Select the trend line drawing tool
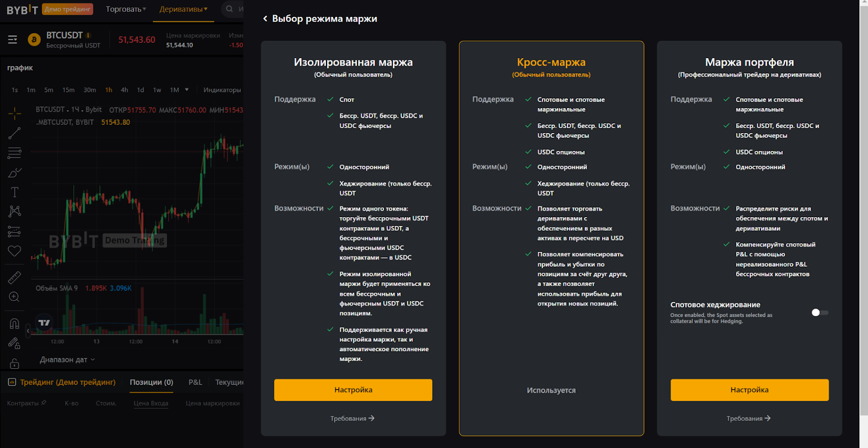Screen dimensions: 868x448 click(x=15, y=133)
